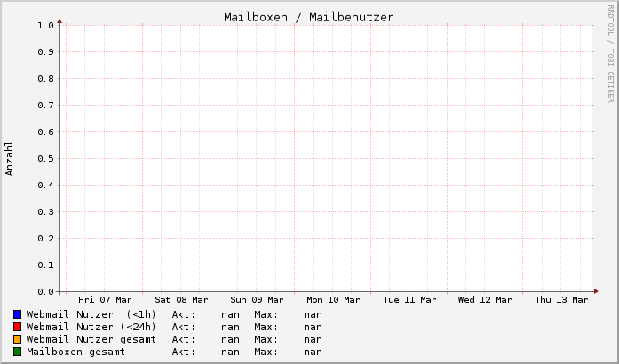Image resolution: width=619 pixels, height=364 pixels.
Task: Click the red Webmail Nutzer (<24h) swatch
Action: coord(18,327)
